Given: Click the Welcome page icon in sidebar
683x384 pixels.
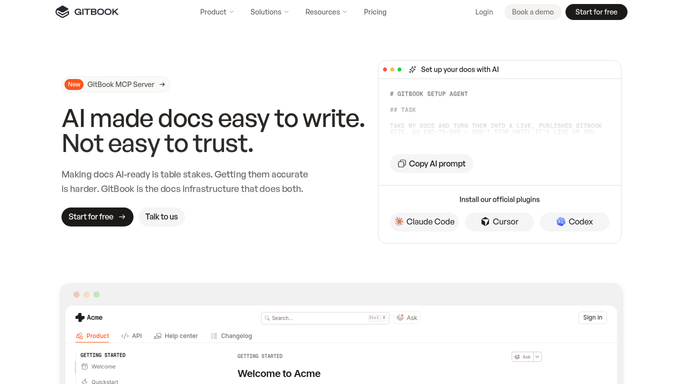Looking at the screenshot, I should coord(85,367).
